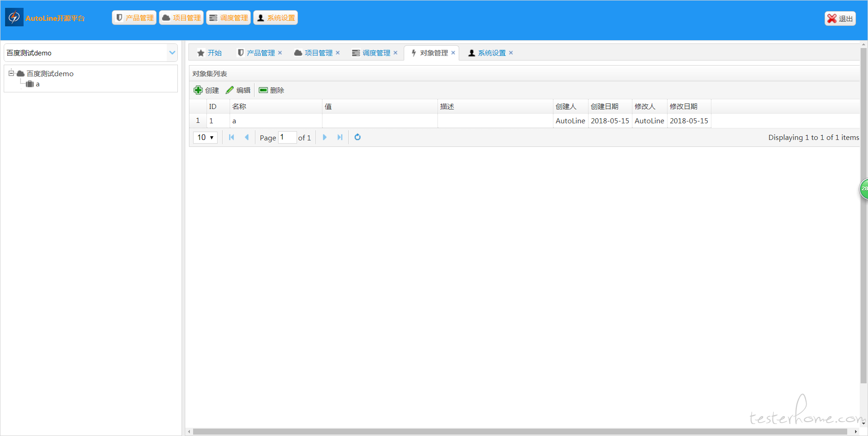Click the Displaying 1 to 1 of 1 items text
Viewport: 868px width, 436px height.
[813, 137]
